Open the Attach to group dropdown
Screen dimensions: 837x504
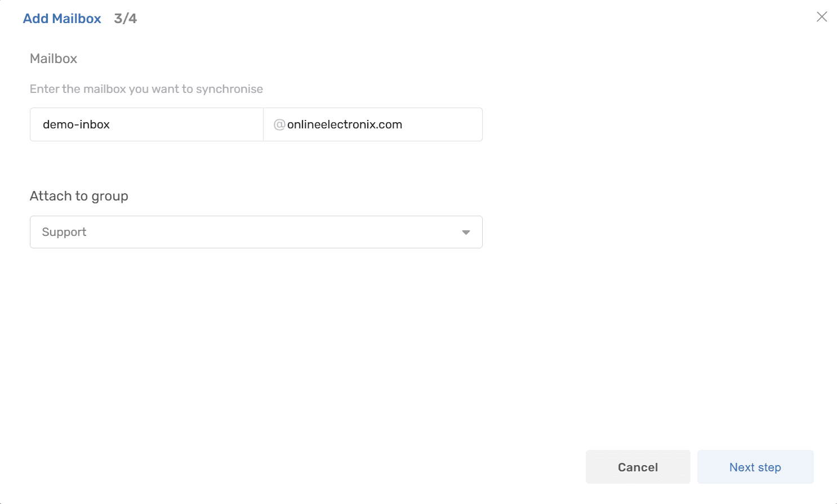pyautogui.click(x=256, y=232)
